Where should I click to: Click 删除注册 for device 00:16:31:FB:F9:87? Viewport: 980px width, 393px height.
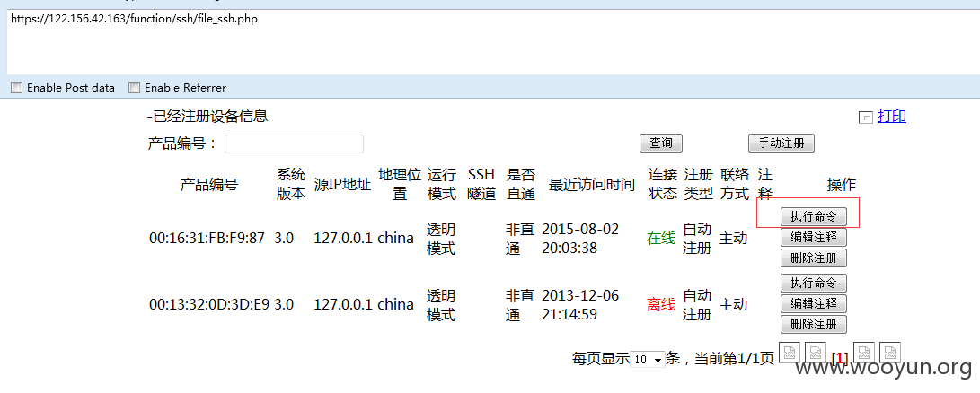813,258
